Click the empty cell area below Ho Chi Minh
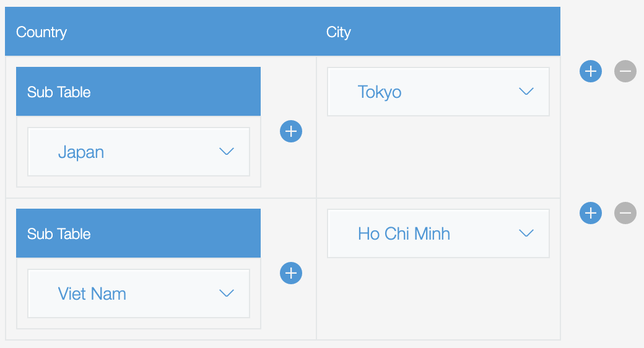644x348 pixels. coord(438,299)
